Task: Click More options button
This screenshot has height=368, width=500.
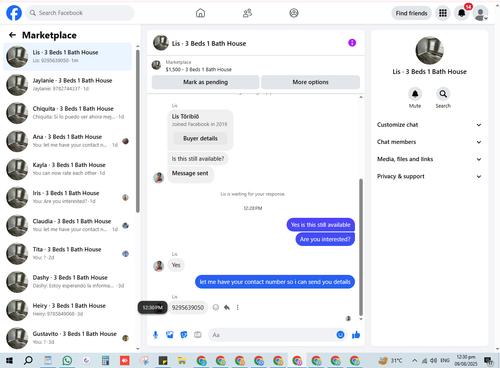Action: 310,82
